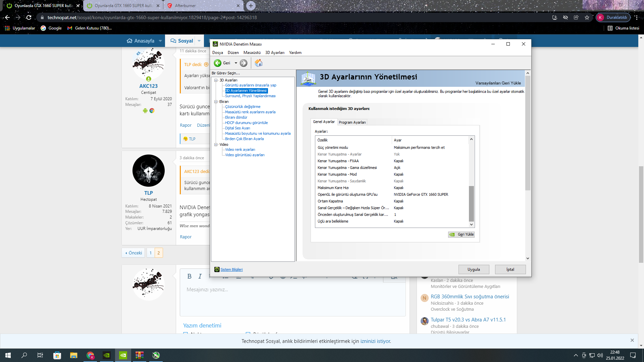Screen dimensions: 644x362
Task: Collapse the 3D Ayarları tree node
Action: pos(216,80)
